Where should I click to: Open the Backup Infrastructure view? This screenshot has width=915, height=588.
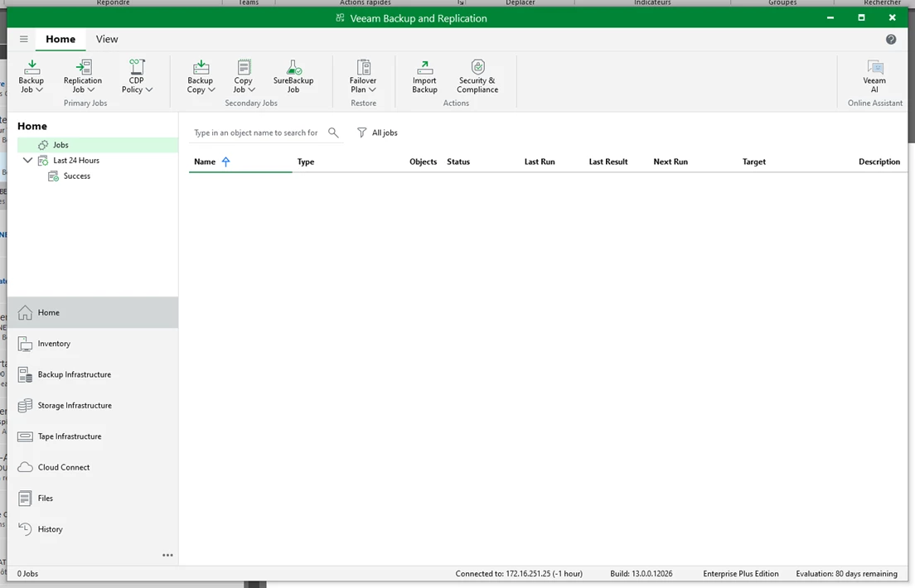93,374
